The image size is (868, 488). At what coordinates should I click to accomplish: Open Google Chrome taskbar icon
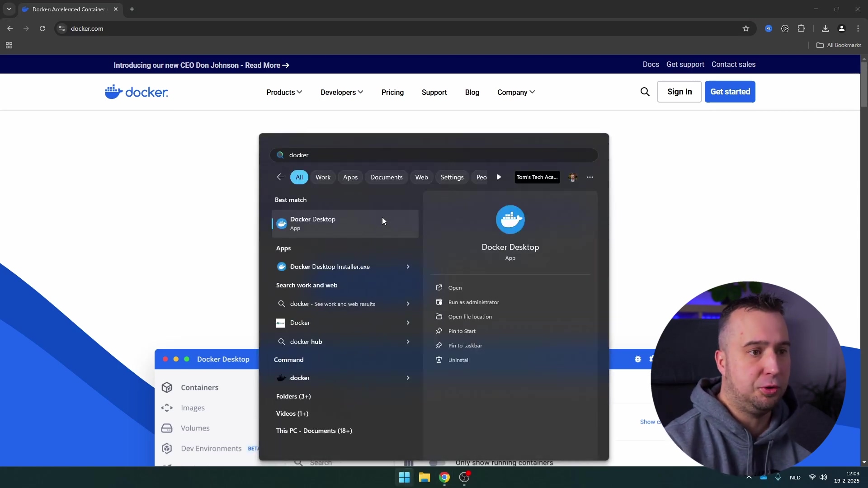click(444, 477)
